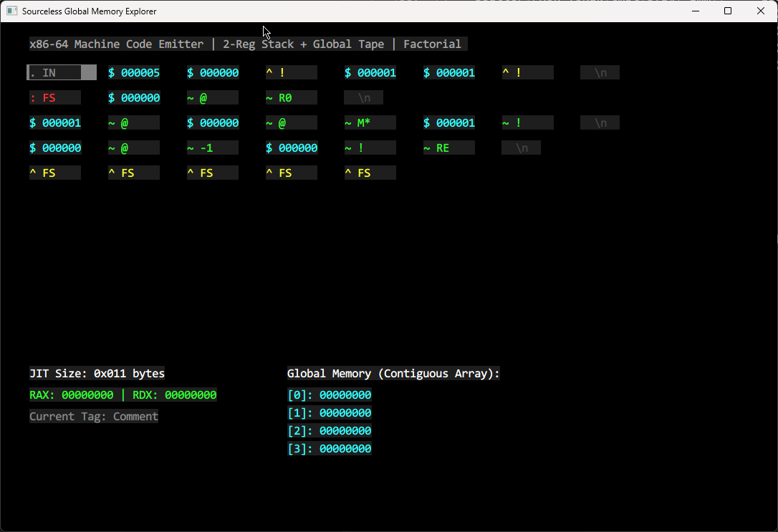Screen dimensions: 778x532
Task: Select the '. IN' comment token
Action: pos(62,72)
